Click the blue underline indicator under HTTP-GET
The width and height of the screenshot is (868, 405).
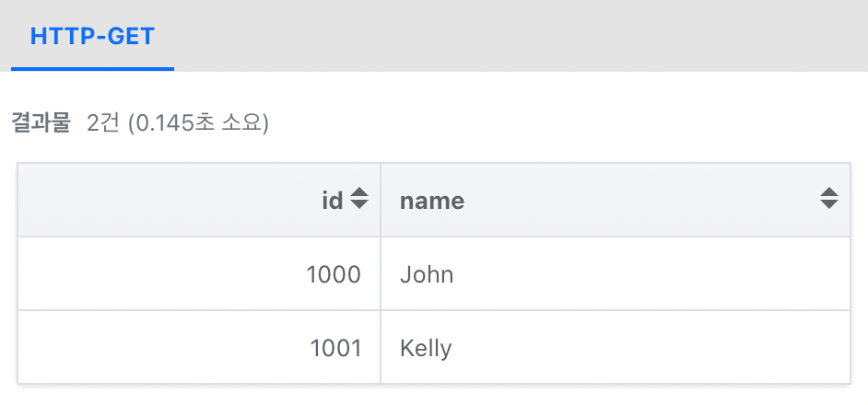[92, 69]
